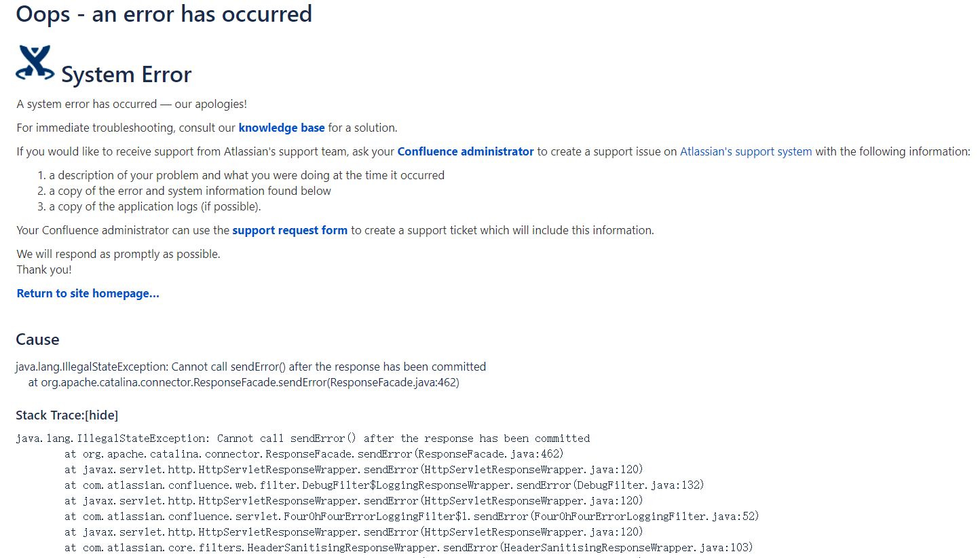Click the FourOhFourErrorLoggingFilter.java:52 stack trace line
This screenshot has width=980, height=558.
411,517
